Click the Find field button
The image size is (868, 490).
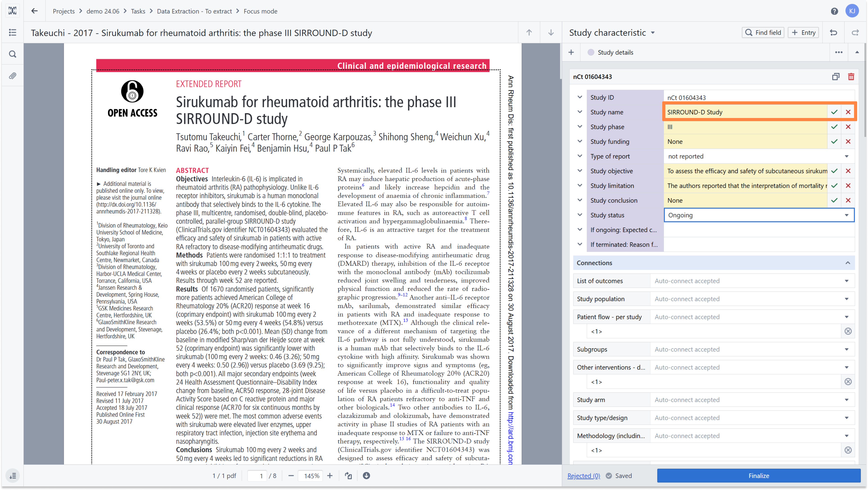pyautogui.click(x=763, y=33)
